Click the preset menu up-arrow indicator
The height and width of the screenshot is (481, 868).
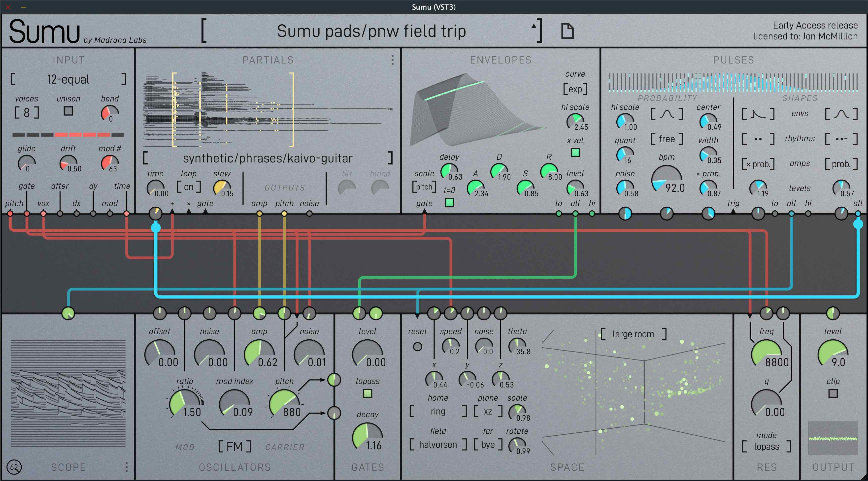coord(534,26)
